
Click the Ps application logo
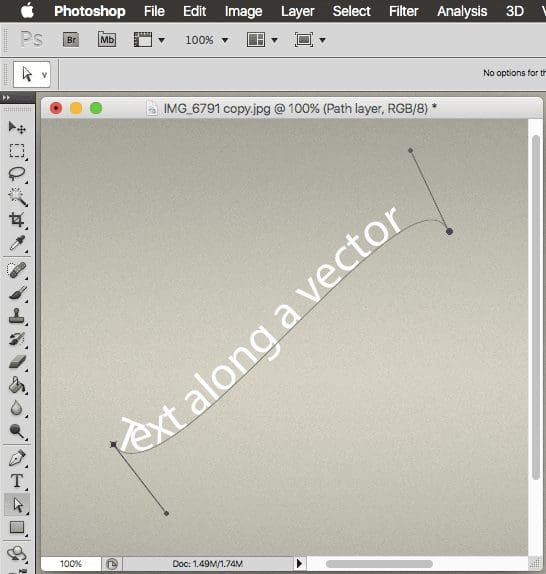[x=31, y=39]
